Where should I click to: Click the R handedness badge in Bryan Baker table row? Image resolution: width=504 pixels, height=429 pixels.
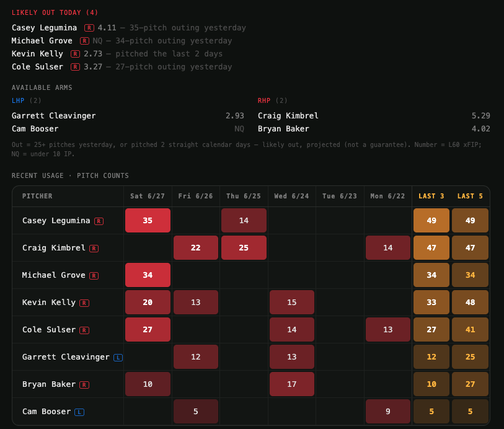(84, 385)
